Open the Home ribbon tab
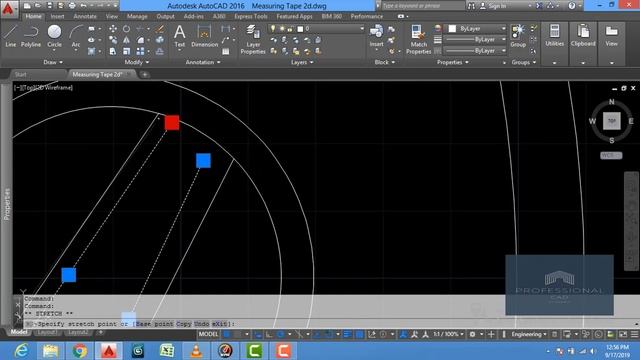Screen dimensions: 640x360 [x=33, y=16]
